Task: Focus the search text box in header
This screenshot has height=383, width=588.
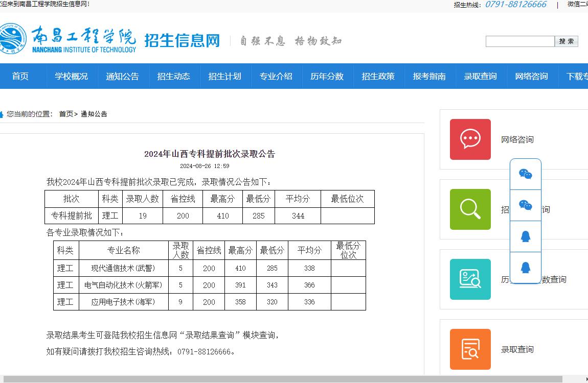Action: click(519, 41)
